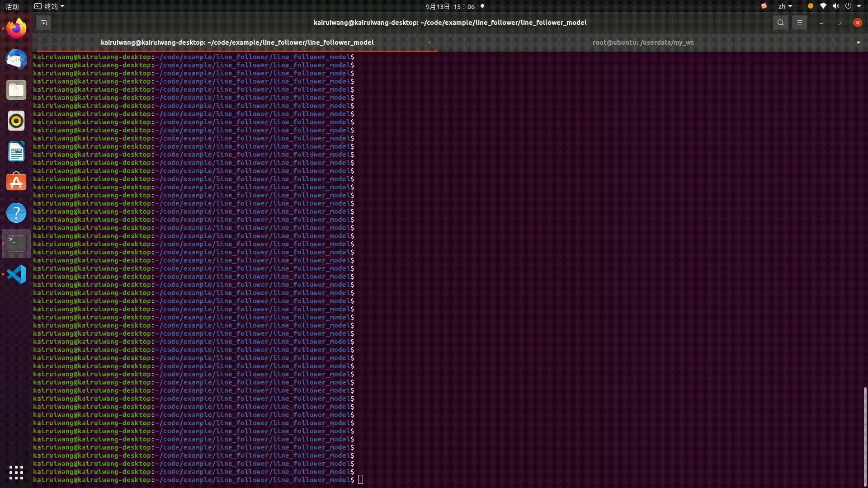Switch to the root@ubuntu: /userdata/my_ws tab
868x488 pixels.
643,42
